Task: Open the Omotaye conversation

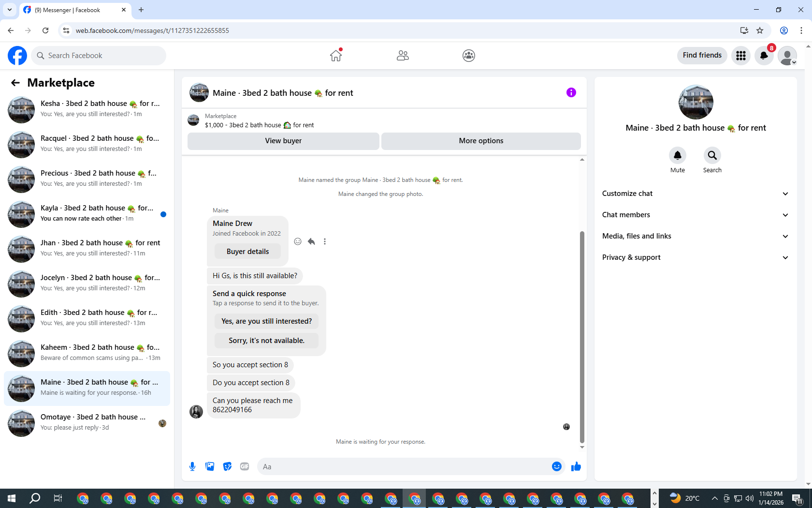Action: point(87,422)
